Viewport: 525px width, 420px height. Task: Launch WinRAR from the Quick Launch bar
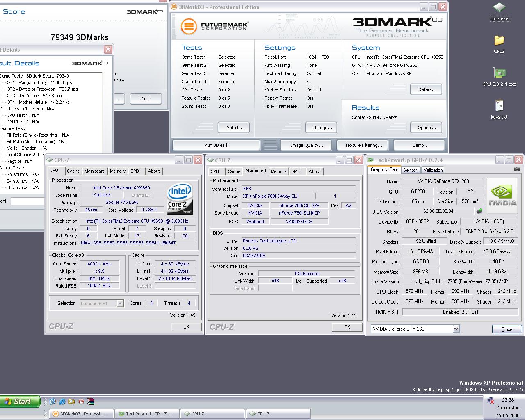pos(91,402)
